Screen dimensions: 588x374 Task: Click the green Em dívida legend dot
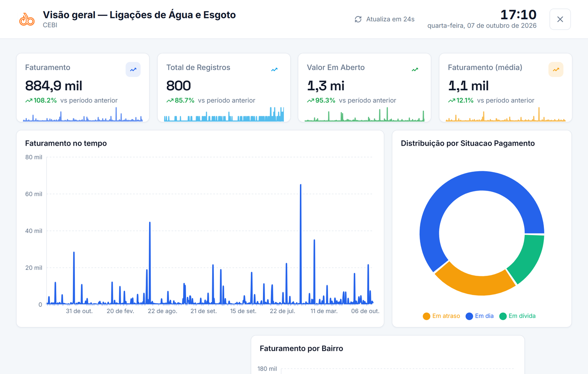tap(503, 316)
